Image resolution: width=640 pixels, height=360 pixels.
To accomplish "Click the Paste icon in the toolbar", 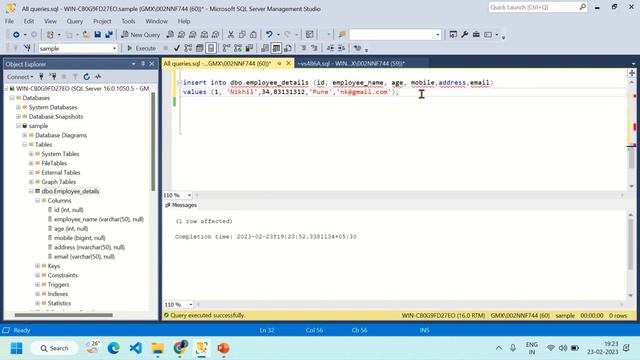I will tap(253, 35).
